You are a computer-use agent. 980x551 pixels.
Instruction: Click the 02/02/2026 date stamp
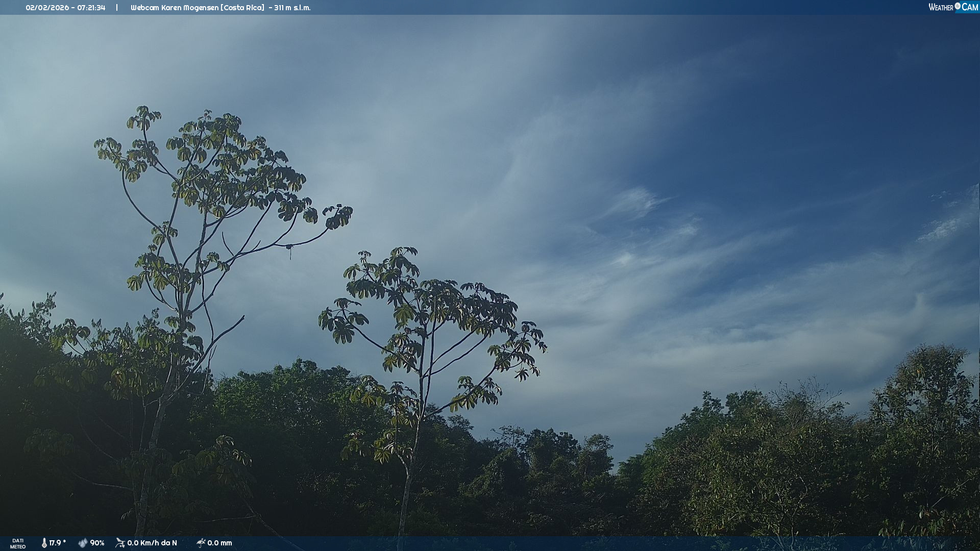tap(47, 8)
